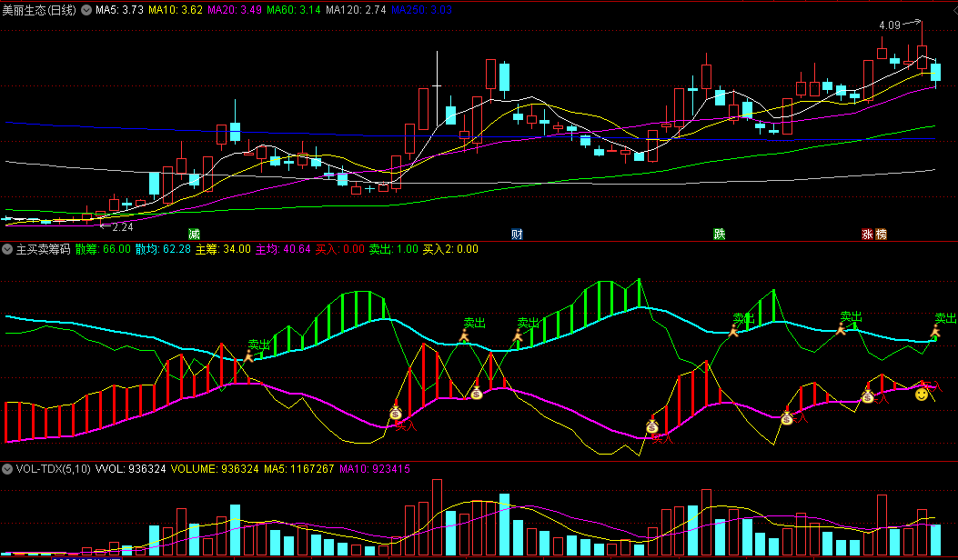Click the green 跌 event marker
Image resolution: width=958 pixels, height=560 pixels.
pos(719,235)
